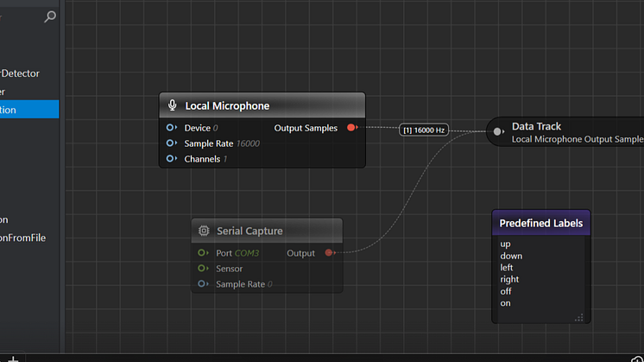The height and width of the screenshot is (362, 644).
Task: Select the 'up' label
Action: pos(506,245)
